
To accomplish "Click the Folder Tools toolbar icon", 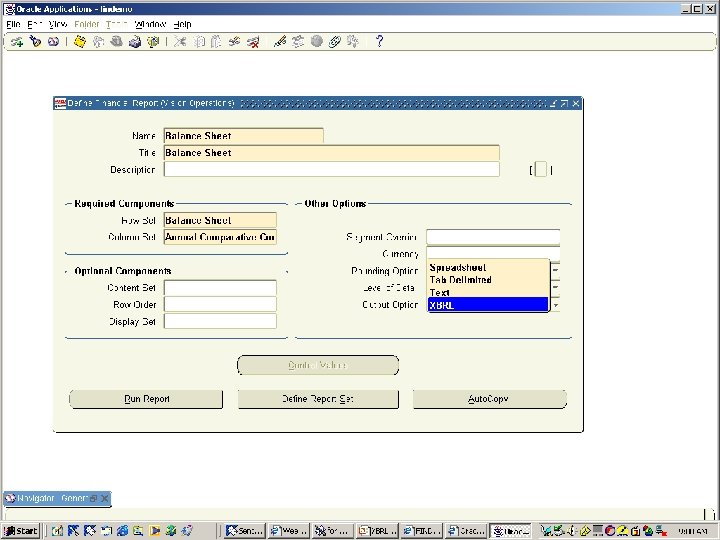I will coord(353,42).
